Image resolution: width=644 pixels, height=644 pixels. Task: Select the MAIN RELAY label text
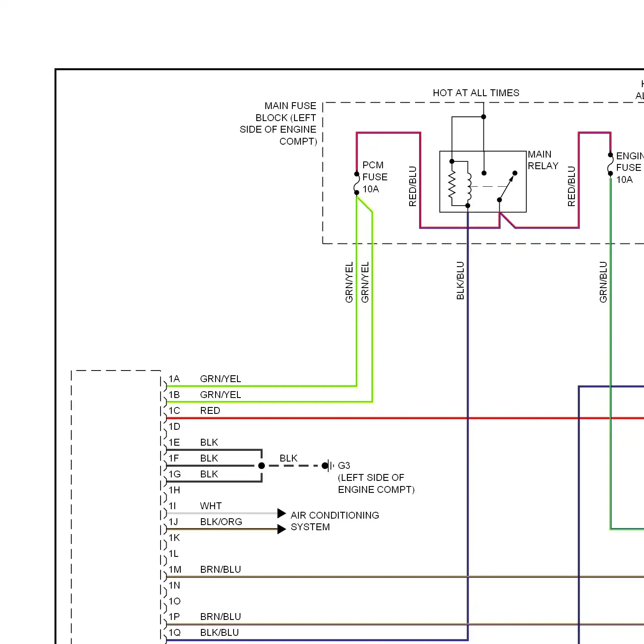[543, 160]
